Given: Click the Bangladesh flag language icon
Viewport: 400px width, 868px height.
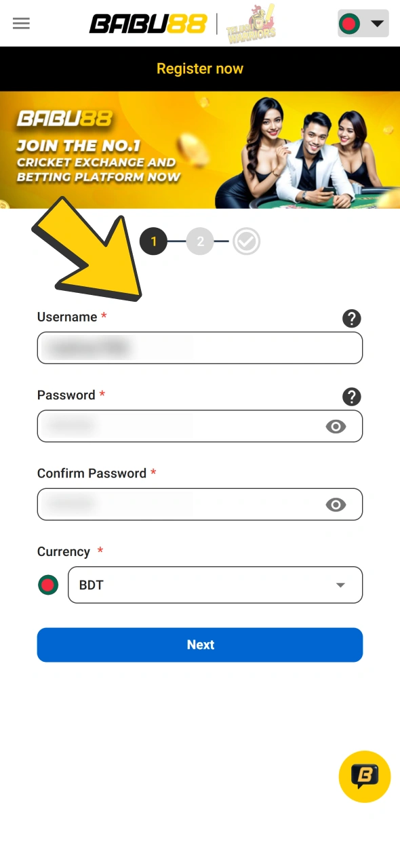Looking at the screenshot, I should pos(349,24).
